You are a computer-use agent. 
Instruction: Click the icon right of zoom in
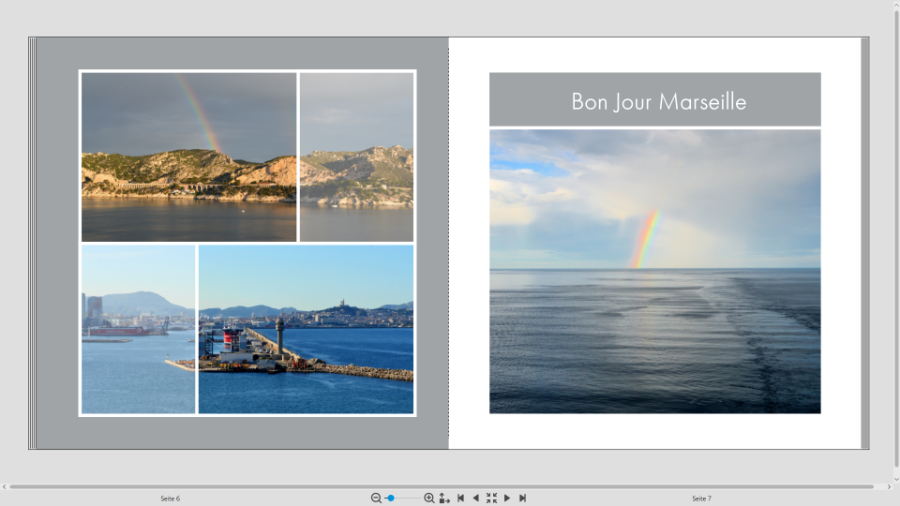[444, 498]
